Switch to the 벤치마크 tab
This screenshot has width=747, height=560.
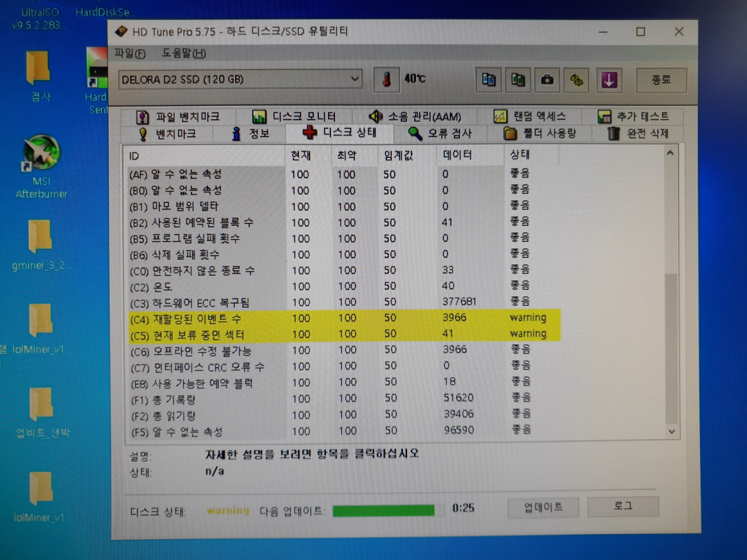167,134
